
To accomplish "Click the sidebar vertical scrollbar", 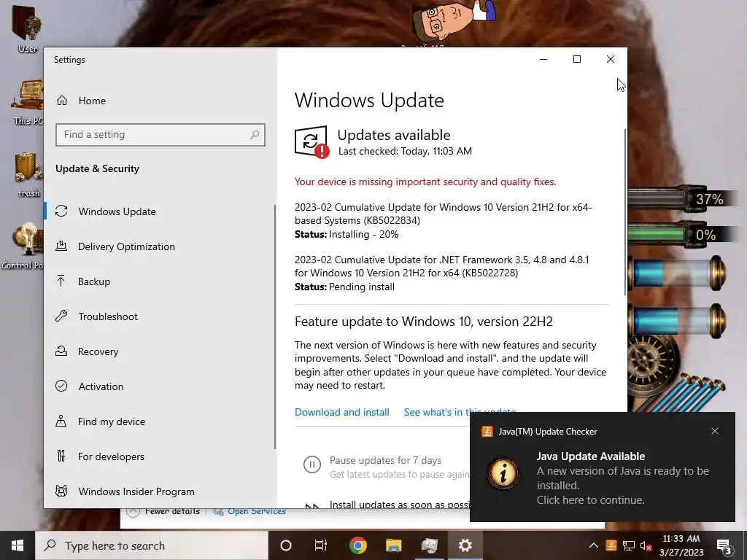I will [x=275, y=327].
